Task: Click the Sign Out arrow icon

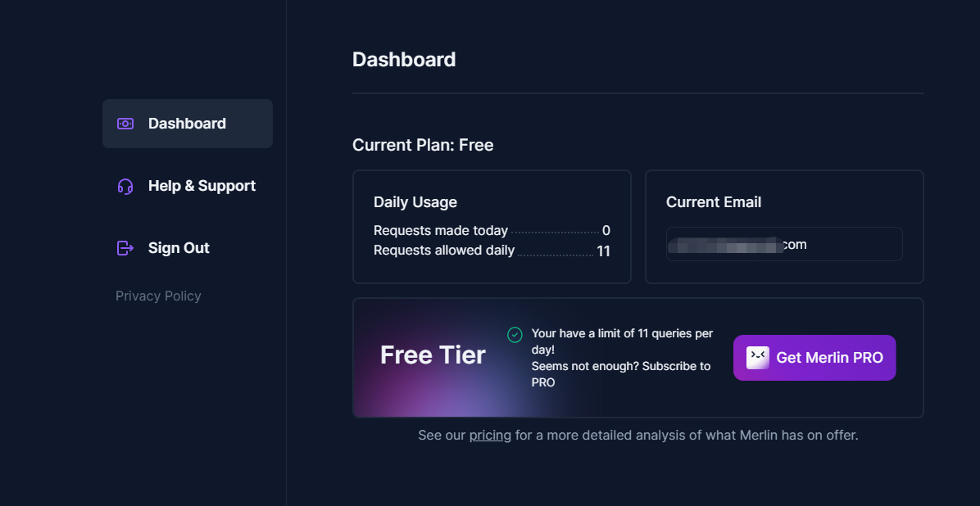Action: pos(125,248)
